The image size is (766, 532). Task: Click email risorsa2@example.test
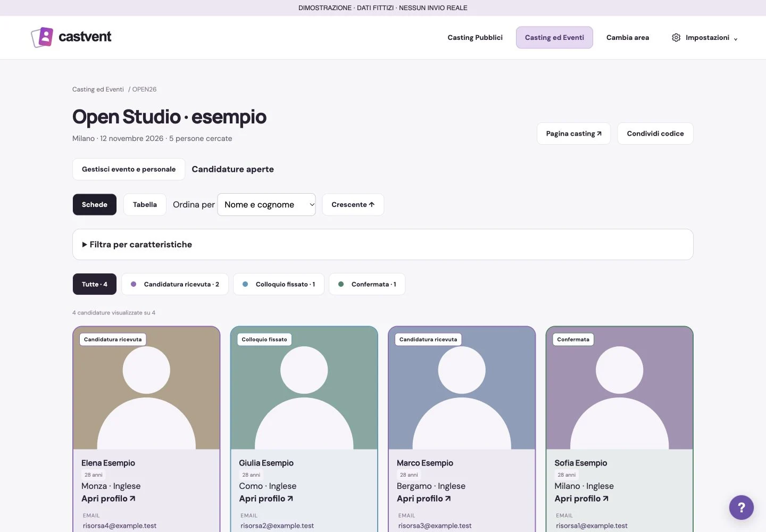[277, 526]
